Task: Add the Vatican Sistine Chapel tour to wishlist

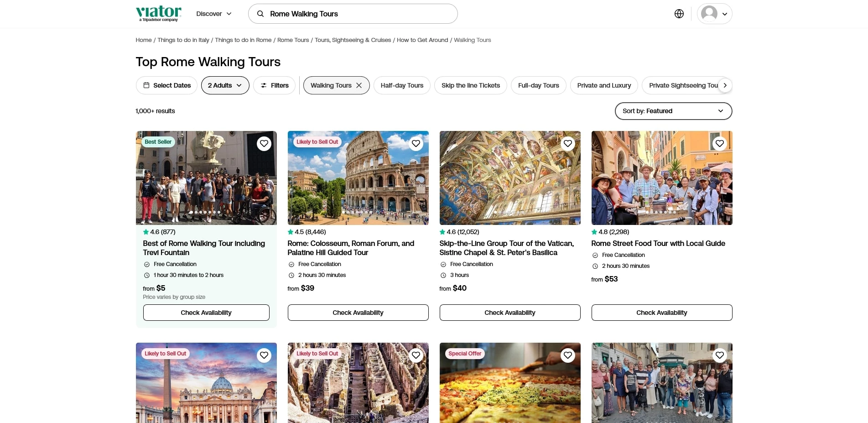Action: pos(567,144)
